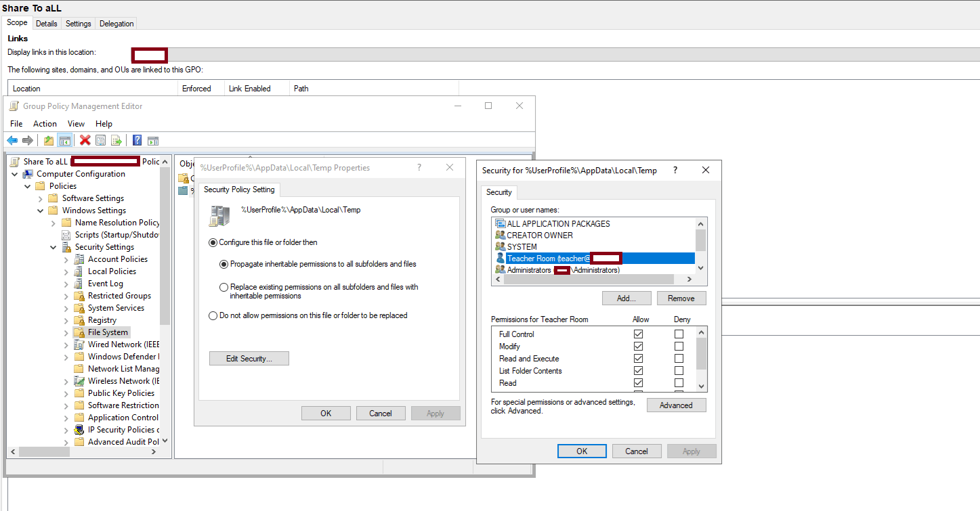
Task: Open Properties using its toolbar icon
Action: pyautogui.click(x=100, y=140)
